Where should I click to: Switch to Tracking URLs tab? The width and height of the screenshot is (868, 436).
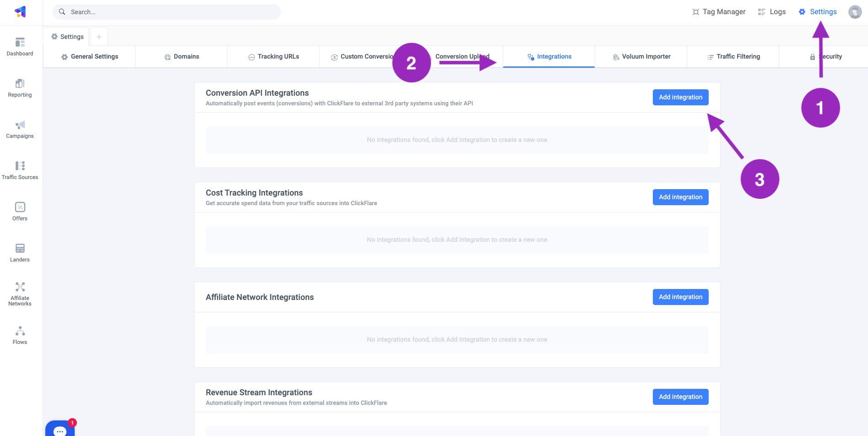pyautogui.click(x=273, y=57)
